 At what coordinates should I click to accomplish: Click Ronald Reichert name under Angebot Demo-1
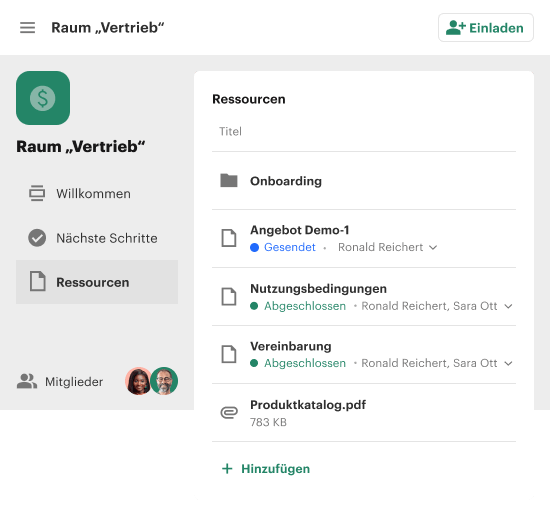coord(381,247)
